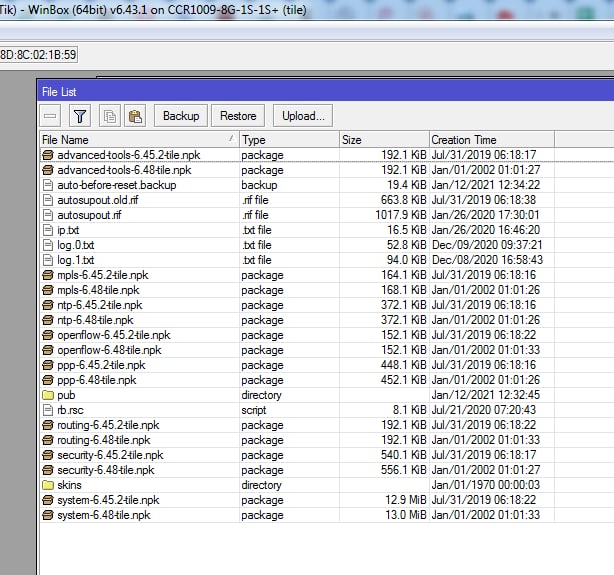Click package icon of ntp-6.48-tile.npk
The height and width of the screenshot is (575, 614).
pyautogui.click(x=48, y=320)
